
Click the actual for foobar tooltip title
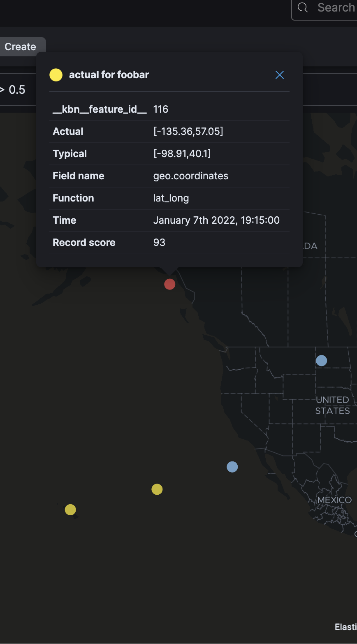[109, 74]
